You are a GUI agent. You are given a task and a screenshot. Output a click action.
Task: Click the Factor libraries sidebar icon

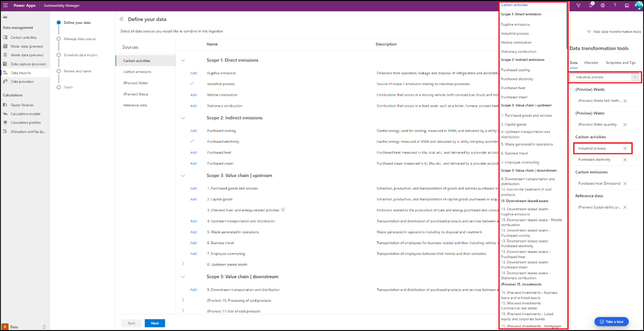pyautogui.click(x=5, y=105)
